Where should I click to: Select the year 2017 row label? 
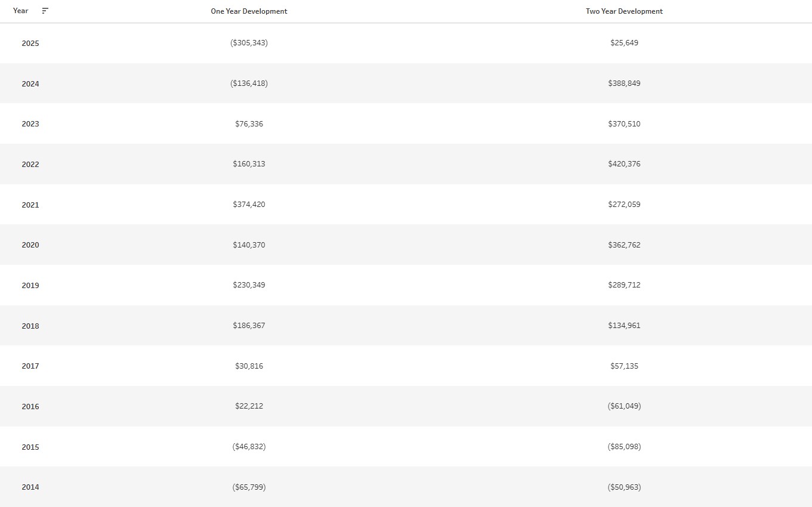pyautogui.click(x=30, y=366)
